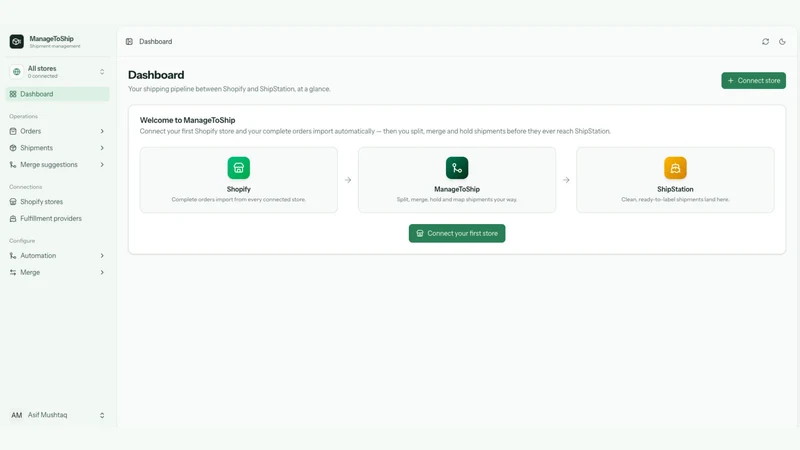This screenshot has height=450, width=800.
Task: Click the store icon on Connect your first store
Action: (420, 234)
